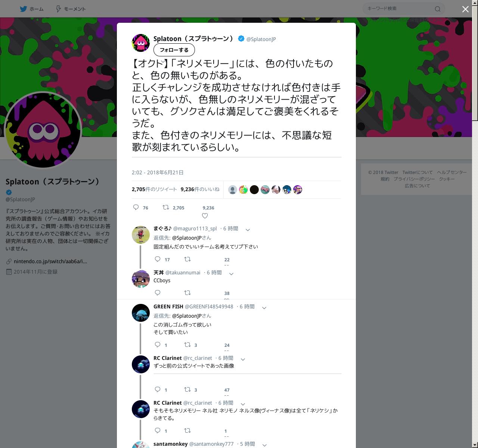The width and height of the screenshot is (478, 448).
Task: Retweet GREEN FISH's reply
Action: pyautogui.click(x=187, y=345)
